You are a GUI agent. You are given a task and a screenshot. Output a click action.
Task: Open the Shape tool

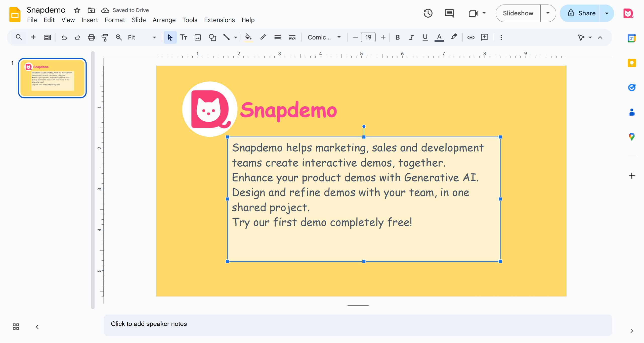point(212,37)
